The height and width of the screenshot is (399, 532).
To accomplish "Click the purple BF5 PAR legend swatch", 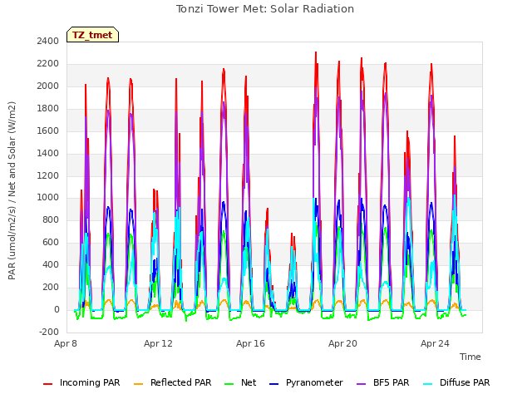I will 362,384.
